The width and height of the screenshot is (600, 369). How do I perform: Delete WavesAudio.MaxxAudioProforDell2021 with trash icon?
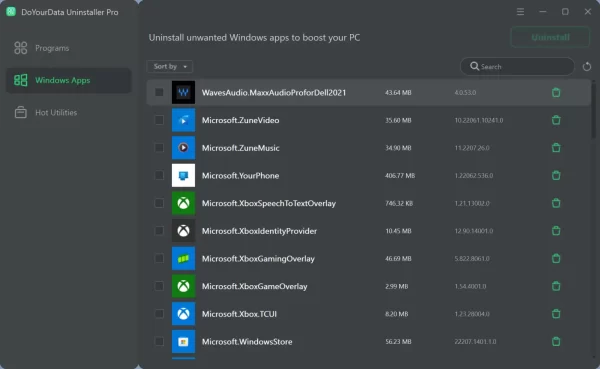(556, 92)
